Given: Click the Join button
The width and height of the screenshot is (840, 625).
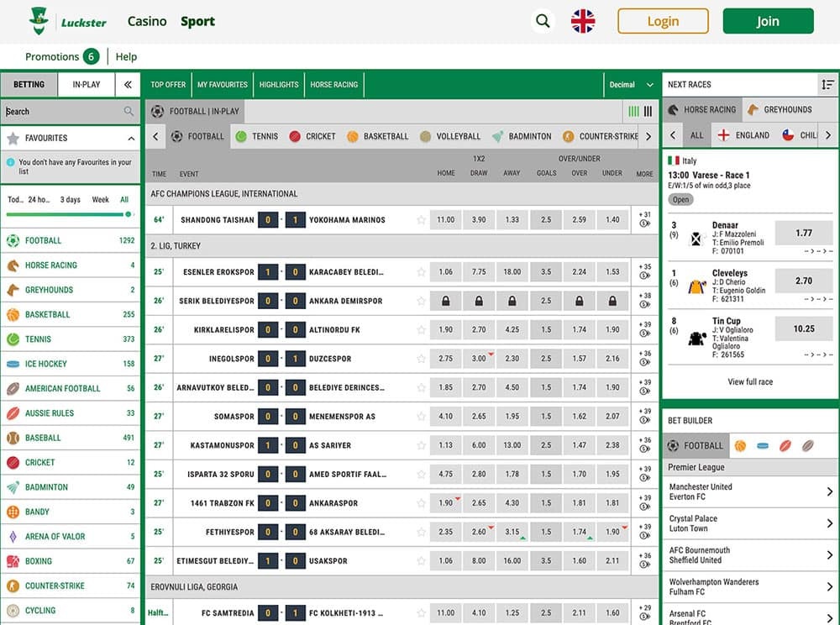Looking at the screenshot, I should tap(769, 22).
